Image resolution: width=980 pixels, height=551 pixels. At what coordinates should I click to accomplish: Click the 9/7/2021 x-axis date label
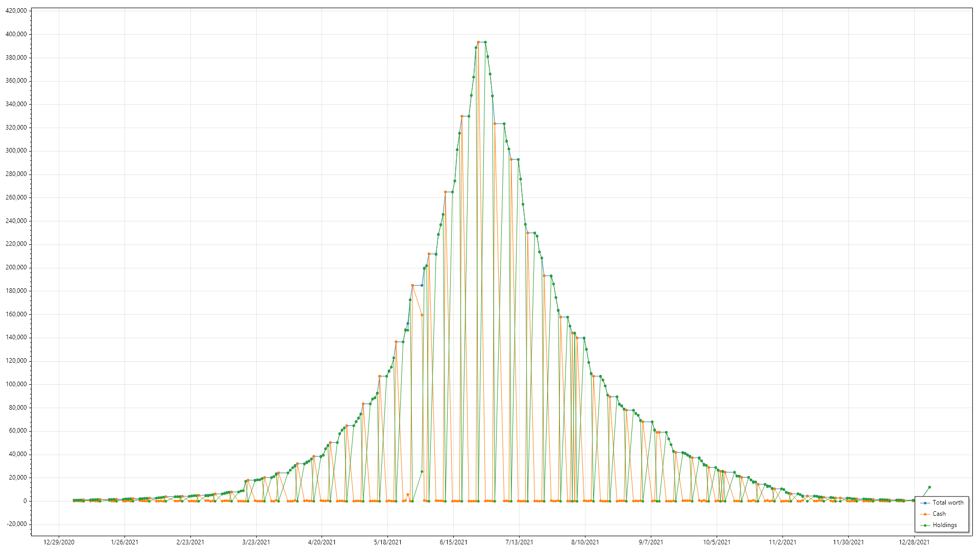pos(651,542)
